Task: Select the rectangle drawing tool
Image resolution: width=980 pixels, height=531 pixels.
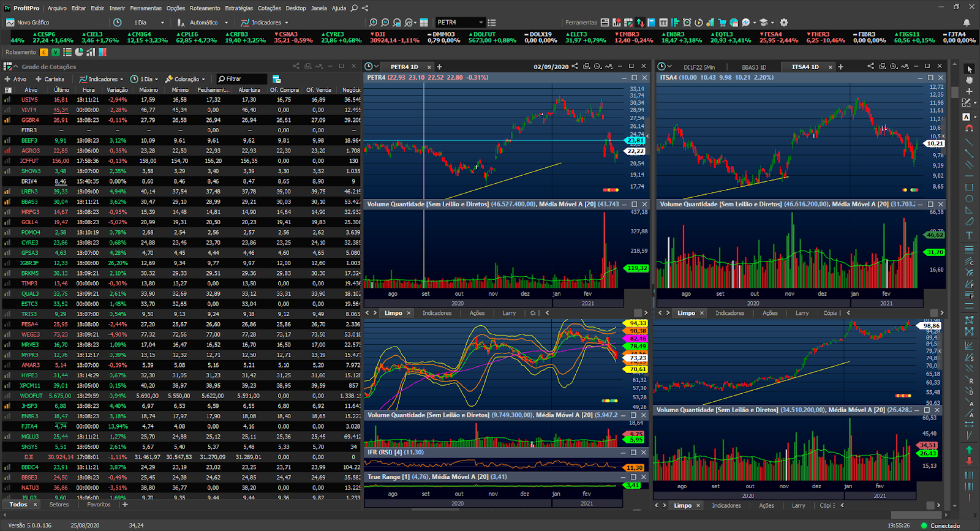Action: (969, 187)
